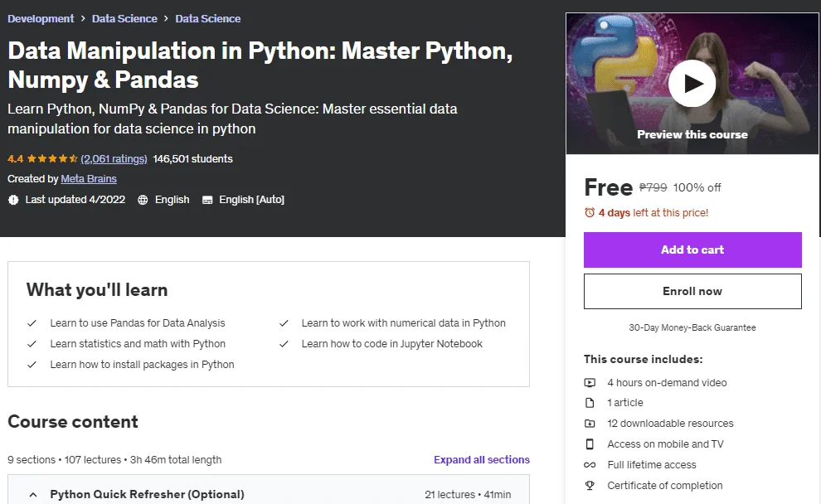Click the Enroll now button
The height and width of the screenshot is (504, 821).
[692, 291]
